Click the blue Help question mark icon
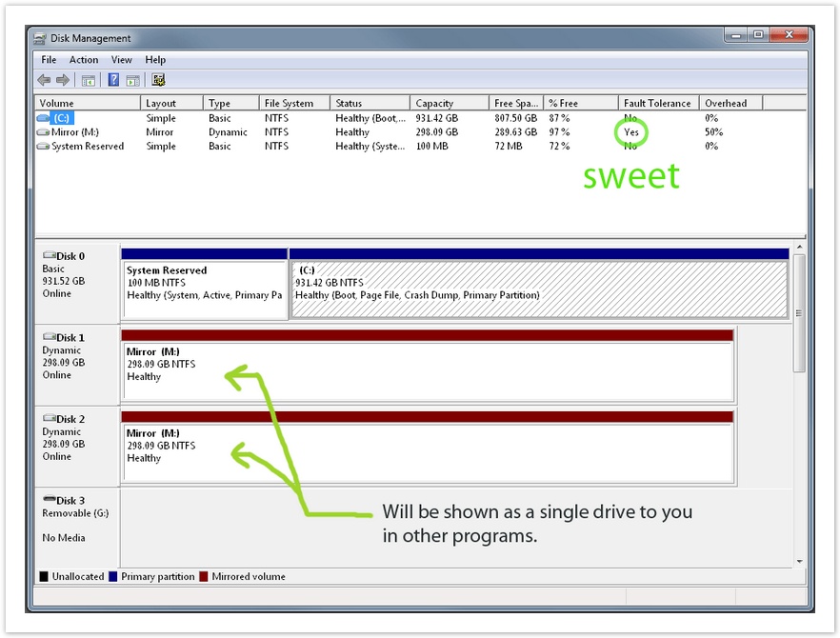The width and height of the screenshot is (840, 638). (113, 80)
